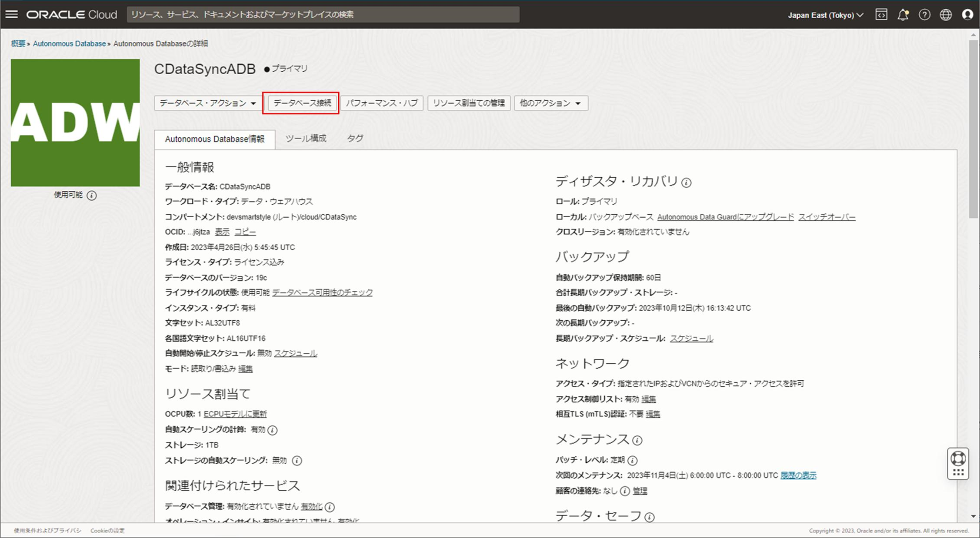Open Cookieの設定 footer link
Screen dimensions: 980x538
(x=107, y=531)
